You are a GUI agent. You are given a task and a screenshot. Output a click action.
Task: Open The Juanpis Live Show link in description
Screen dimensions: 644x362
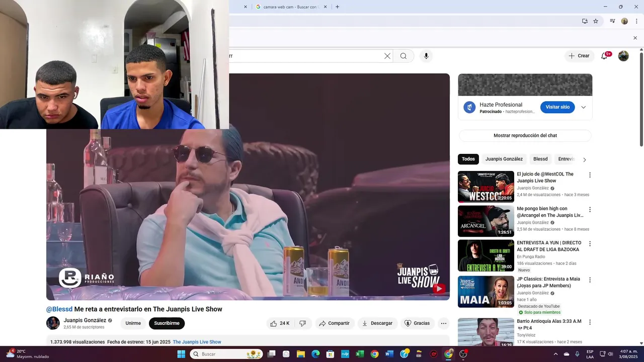pos(197,342)
